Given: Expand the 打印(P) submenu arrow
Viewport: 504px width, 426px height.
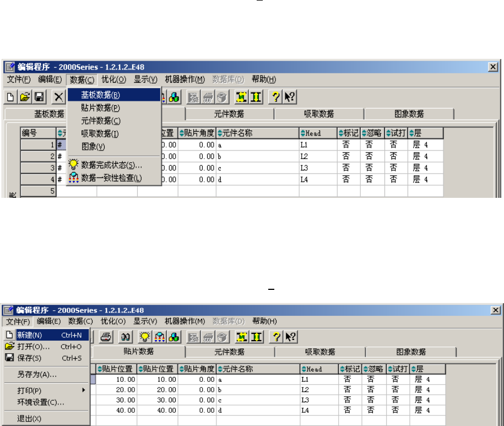Looking at the screenshot, I should click(84, 390).
